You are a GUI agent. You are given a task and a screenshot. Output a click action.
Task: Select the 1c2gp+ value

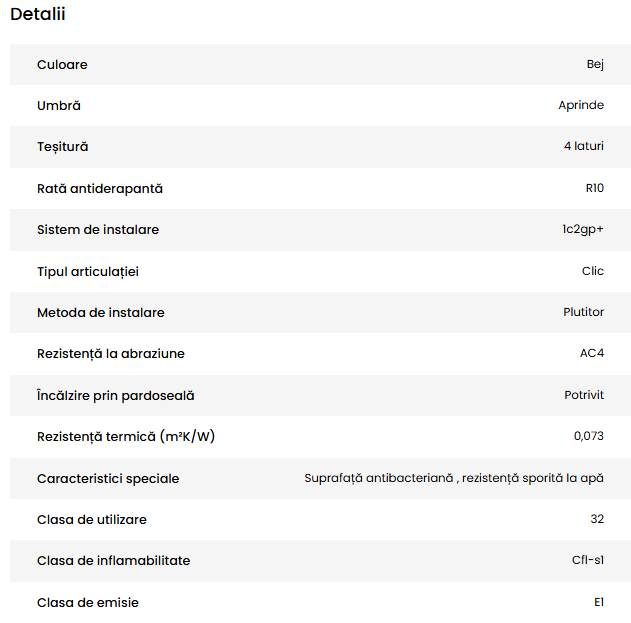[x=583, y=230]
